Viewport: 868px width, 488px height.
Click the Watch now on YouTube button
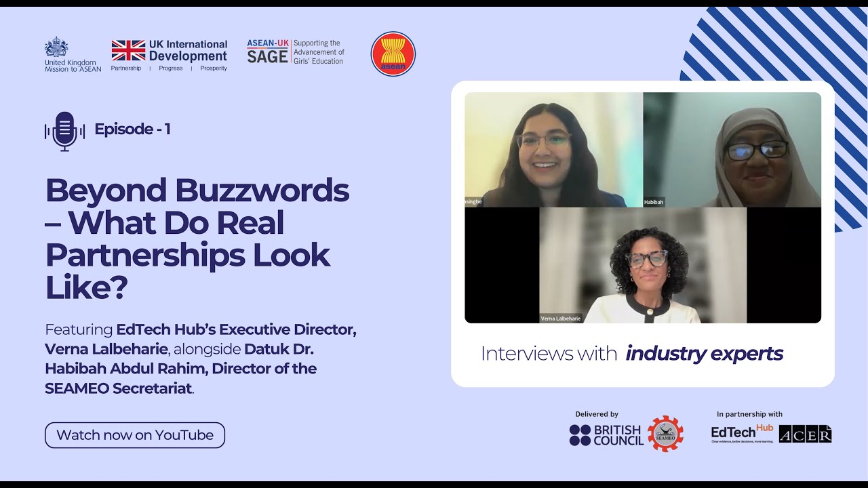coord(135,435)
